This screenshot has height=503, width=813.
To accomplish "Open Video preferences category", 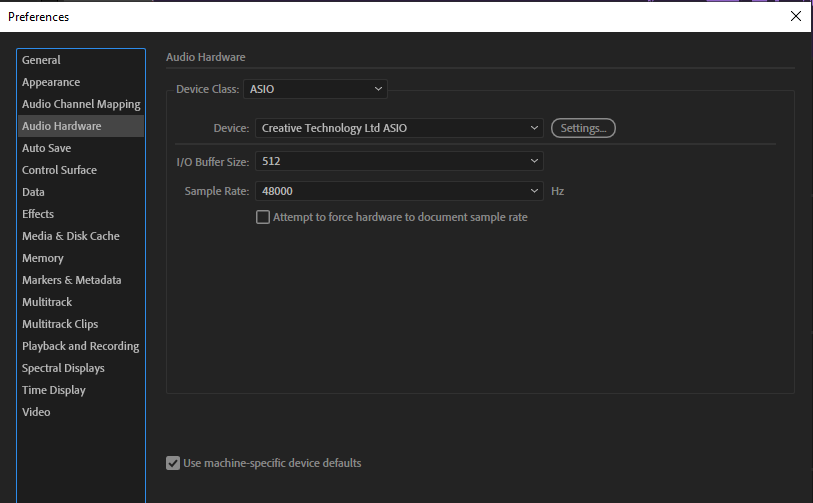I will (x=36, y=412).
